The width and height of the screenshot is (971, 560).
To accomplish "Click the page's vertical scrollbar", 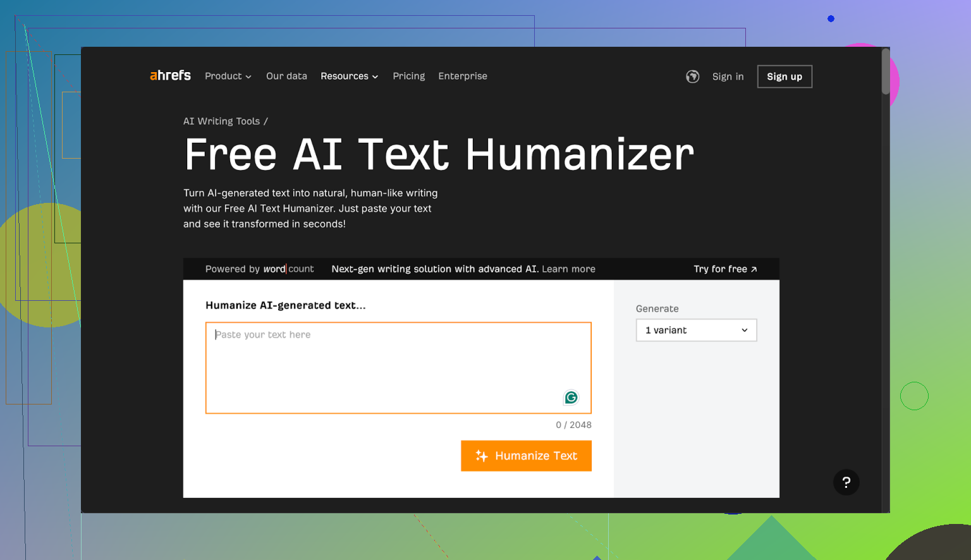I will pyautogui.click(x=885, y=73).
